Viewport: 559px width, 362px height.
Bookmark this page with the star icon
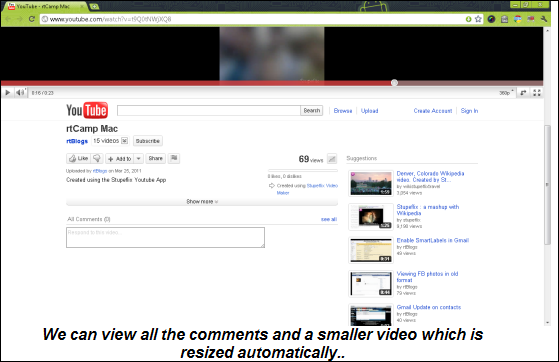(x=478, y=19)
